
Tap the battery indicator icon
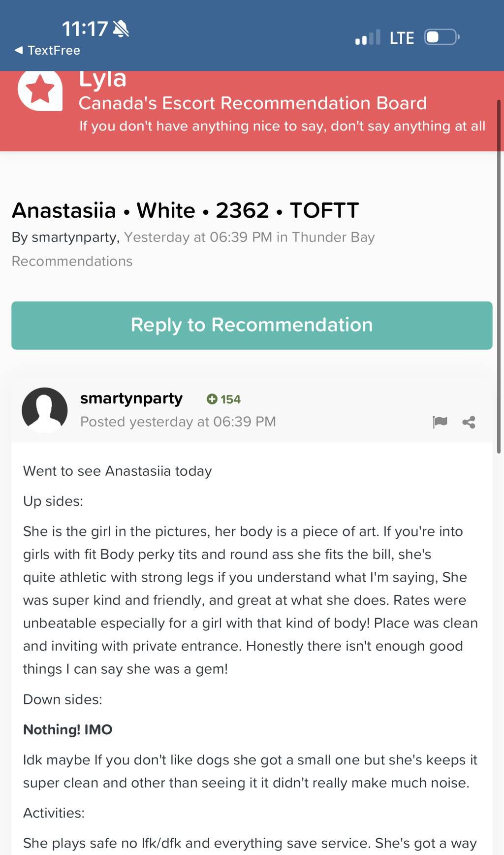click(441, 37)
